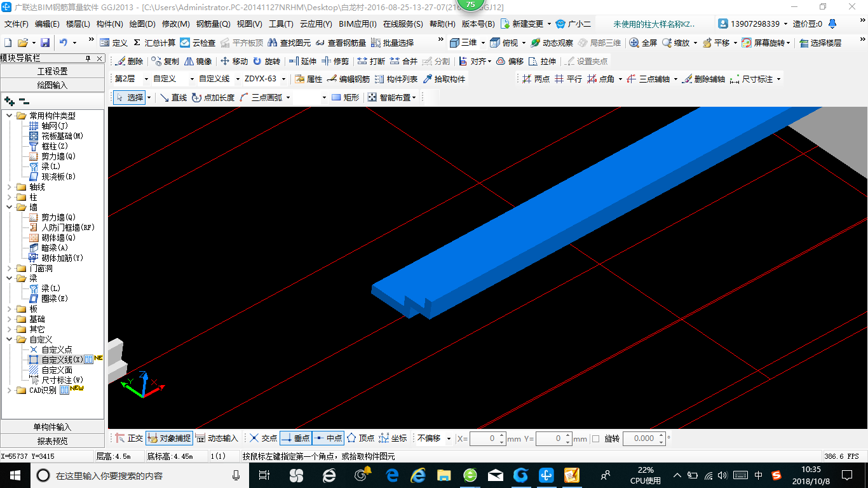Open 构件列表 component list

pos(396,79)
